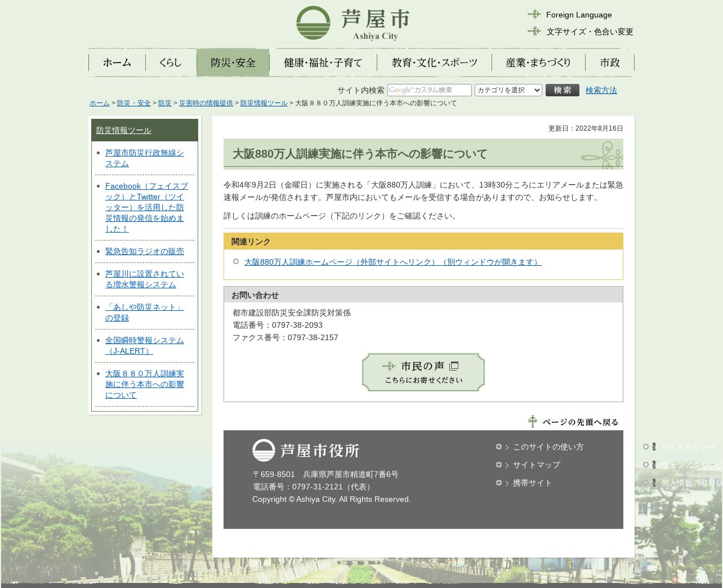Click the ornament icon beside 文字サイズ・色合い変更
Image resolution: width=723 pixels, height=588 pixels.
pyautogui.click(x=534, y=31)
